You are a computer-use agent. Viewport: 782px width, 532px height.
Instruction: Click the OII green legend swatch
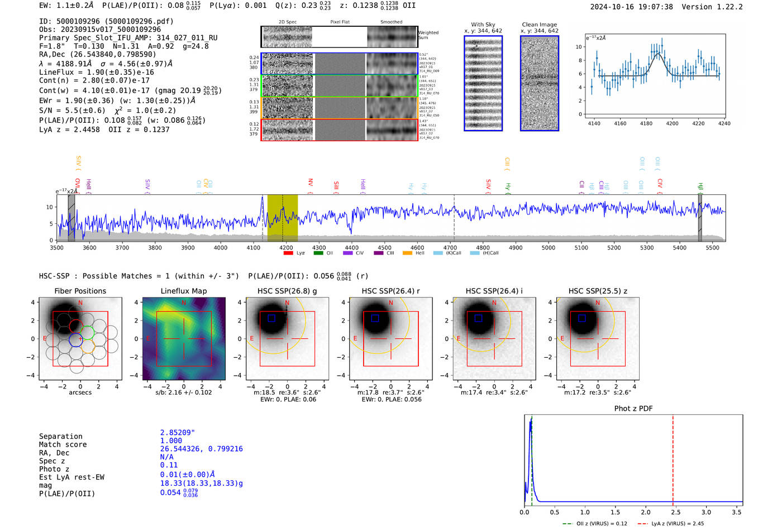(x=318, y=253)
